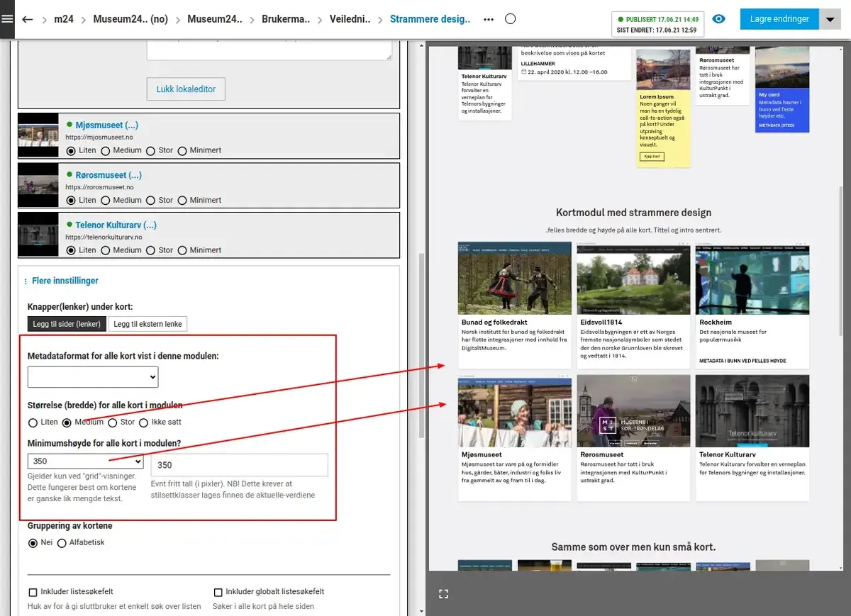Open Rørosmuseet card image in preview
This screenshot has height=616, width=851.
click(633, 410)
